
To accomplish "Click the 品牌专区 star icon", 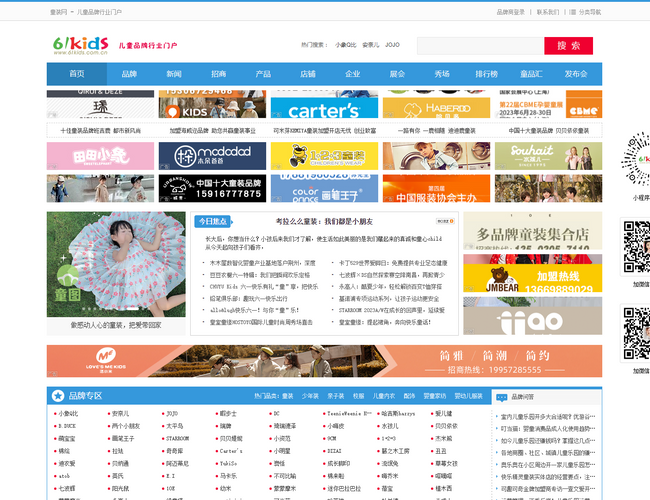I will click(x=58, y=396).
